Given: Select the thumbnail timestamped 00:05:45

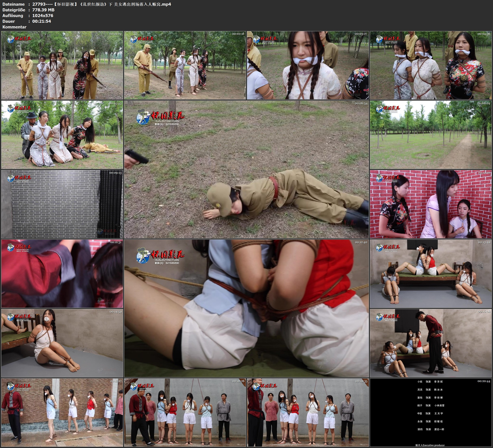Looking at the screenshot, I should click(x=62, y=135).
